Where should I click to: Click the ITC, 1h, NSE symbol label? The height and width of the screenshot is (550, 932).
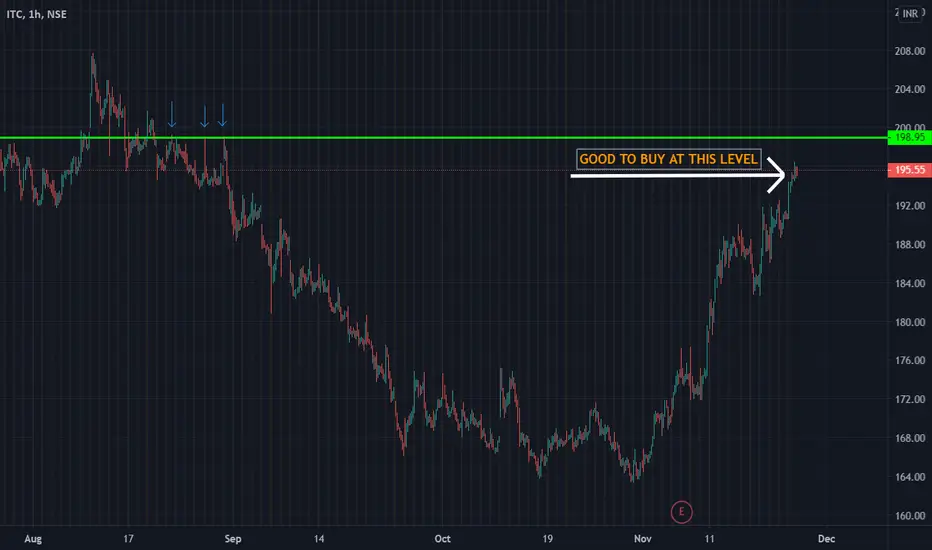tap(37, 14)
